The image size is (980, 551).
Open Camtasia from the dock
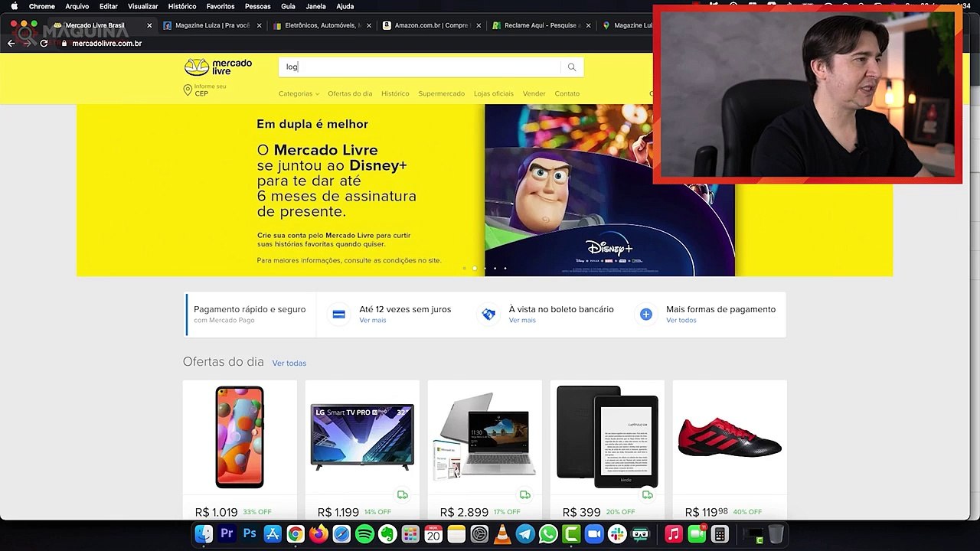tap(571, 534)
